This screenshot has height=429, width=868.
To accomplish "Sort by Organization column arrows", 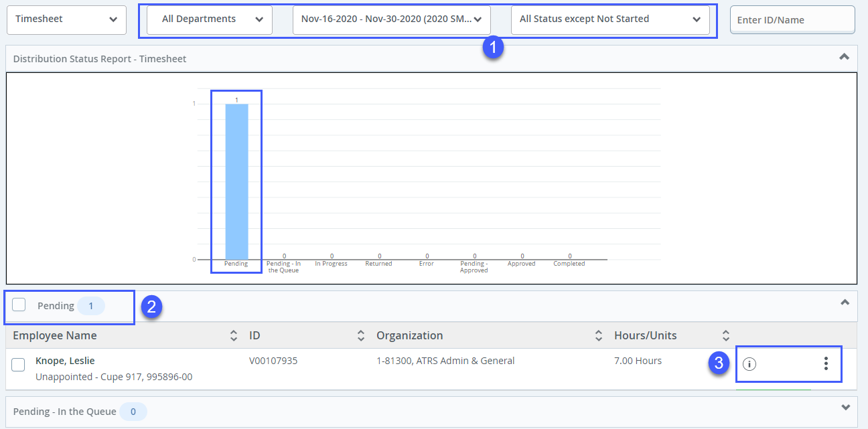I will click(599, 335).
